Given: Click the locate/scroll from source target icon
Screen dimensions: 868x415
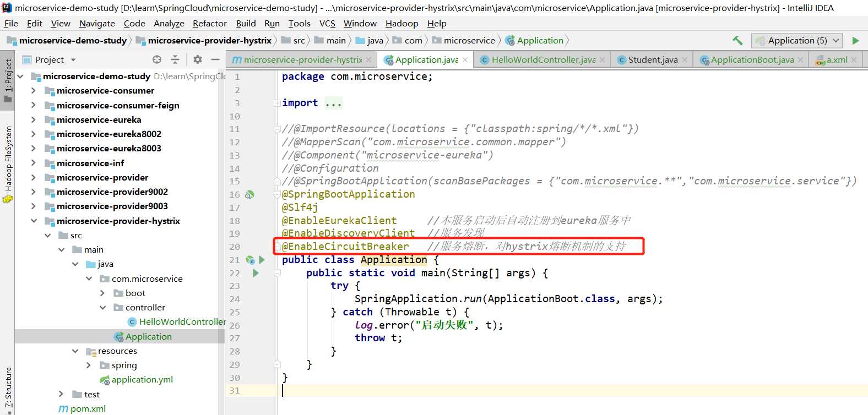Looking at the screenshot, I should (157, 59).
